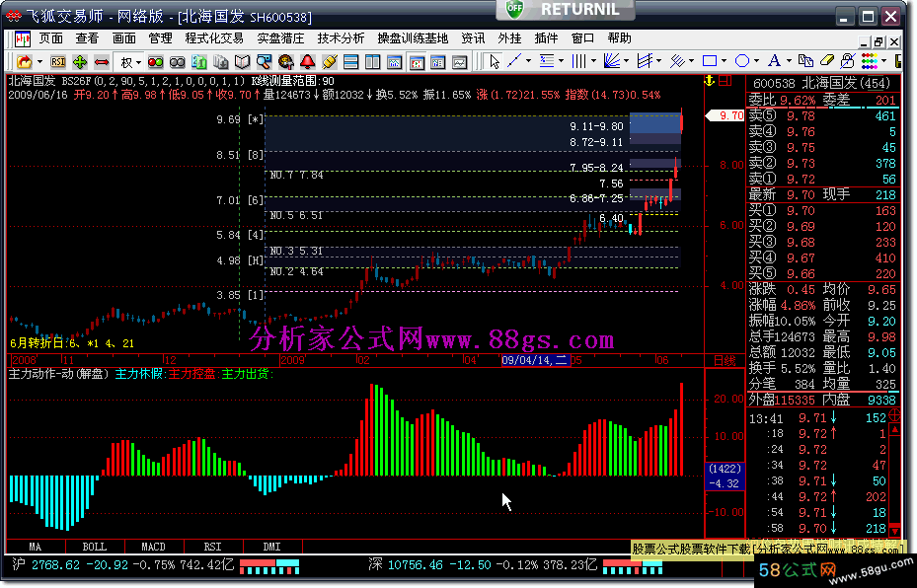Click the 沪 index value 2768.62
Viewport: 917px width, 588px height.
(x=55, y=565)
